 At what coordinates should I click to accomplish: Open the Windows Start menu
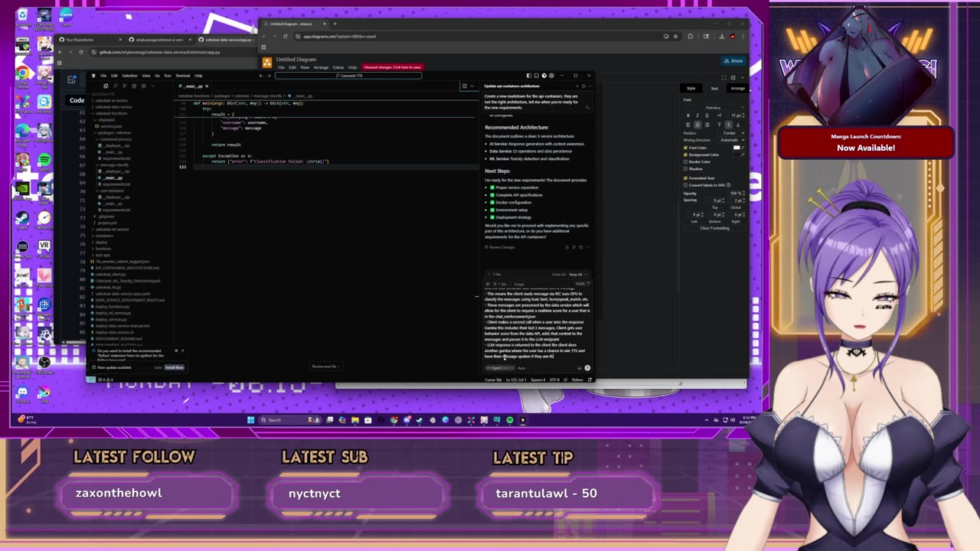coord(250,419)
